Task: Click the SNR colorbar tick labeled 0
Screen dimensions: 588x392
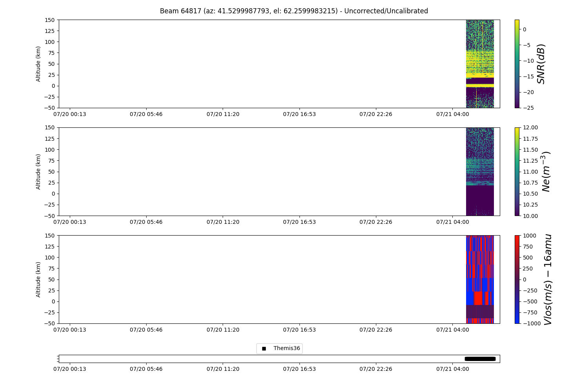Action: pyautogui.click(x=524, y=29)
